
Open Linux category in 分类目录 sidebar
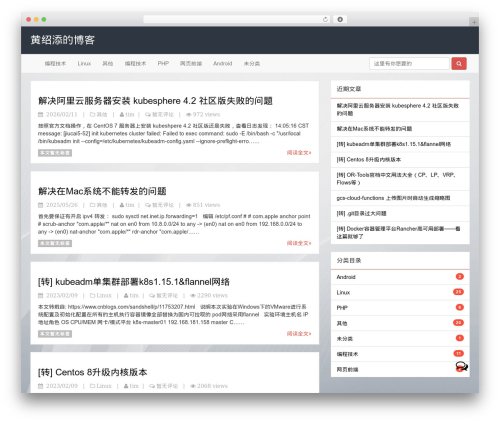point(343,292)
